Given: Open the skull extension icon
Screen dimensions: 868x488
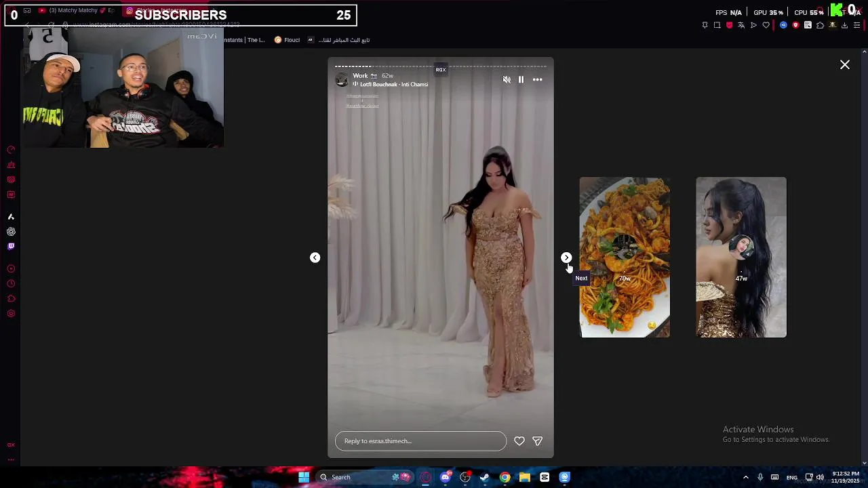Looking at the screenshot, I should (832, 25).
